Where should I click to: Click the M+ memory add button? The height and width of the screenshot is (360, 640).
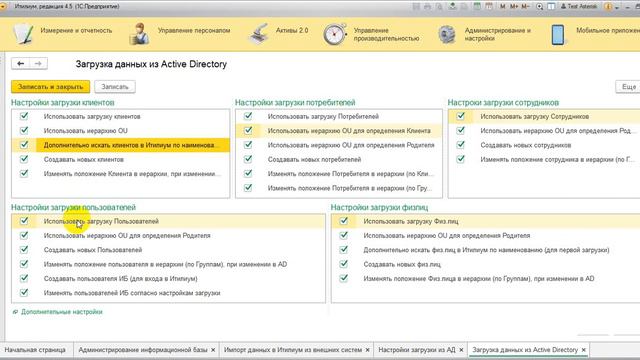point(514,7)
